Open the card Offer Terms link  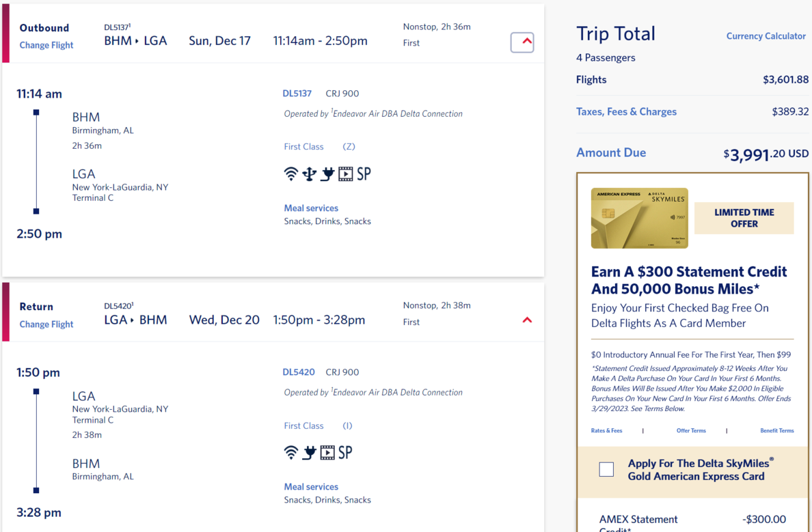click(x=691, y=431)
